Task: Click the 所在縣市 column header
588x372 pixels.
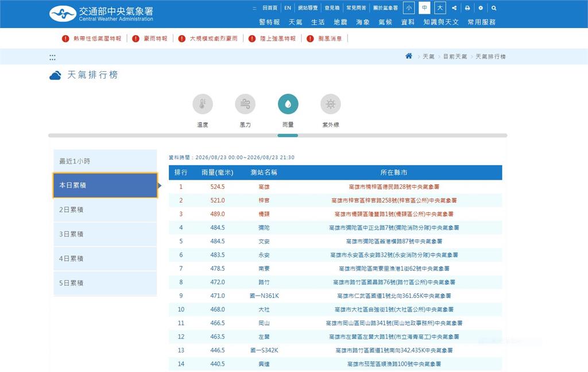Action: pyautogui.click(x=394, y=172)
